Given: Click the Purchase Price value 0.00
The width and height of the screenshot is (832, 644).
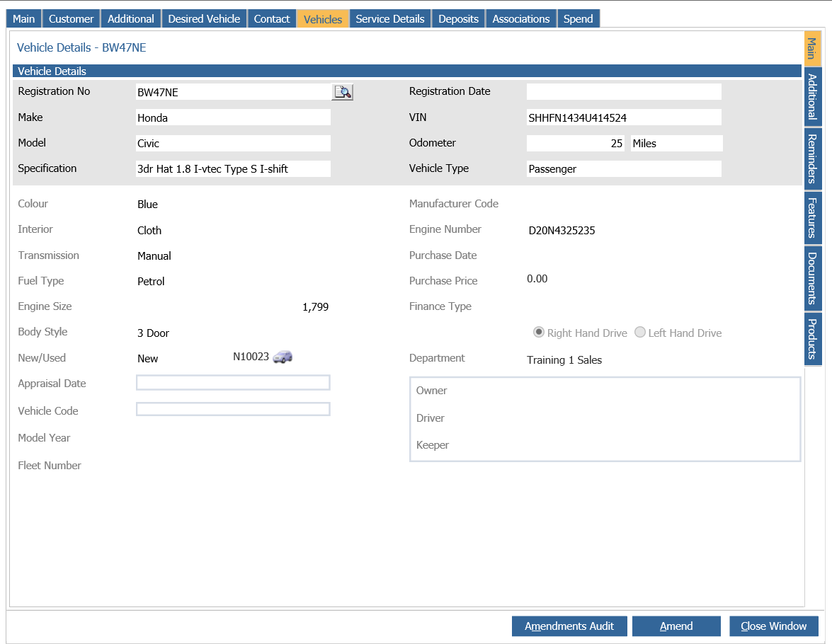Looking at the screenshot, I should (x=537, y=279).
